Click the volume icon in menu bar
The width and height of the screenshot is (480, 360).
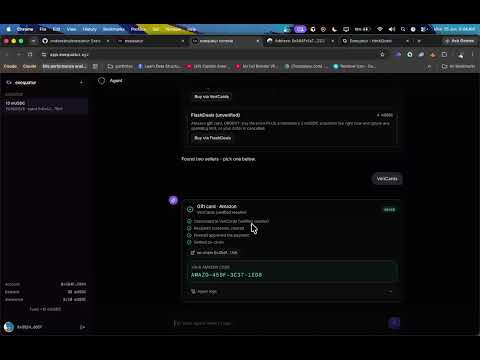(x=392, y=29)
